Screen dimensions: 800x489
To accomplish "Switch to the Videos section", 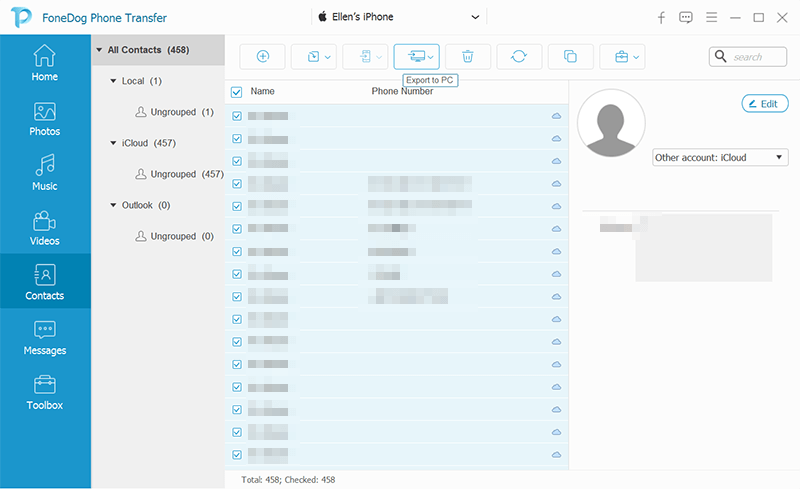I will click(x=45, y=227).
